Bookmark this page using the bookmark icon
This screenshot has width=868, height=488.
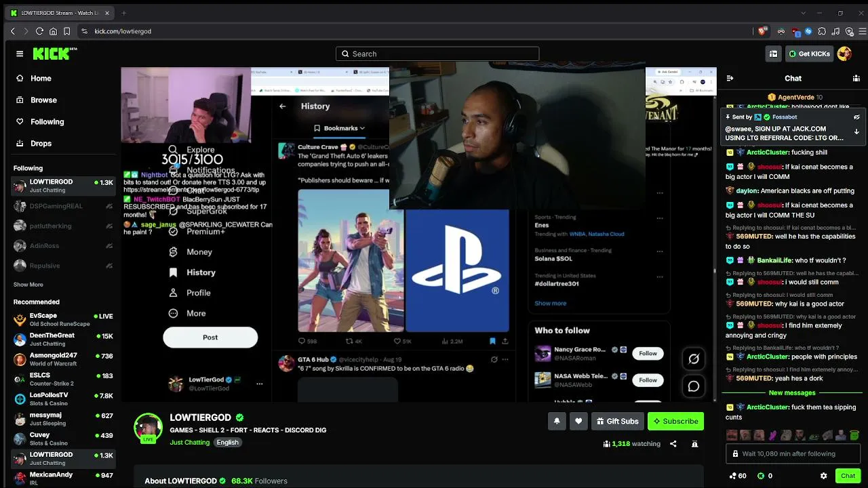click(66, 31)
